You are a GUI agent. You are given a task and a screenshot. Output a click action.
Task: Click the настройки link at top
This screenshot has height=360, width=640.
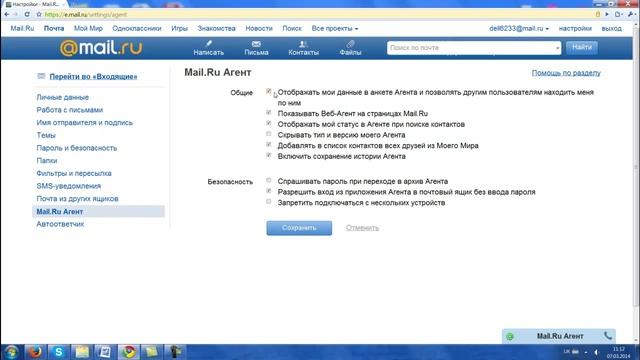tap(575, 29)
